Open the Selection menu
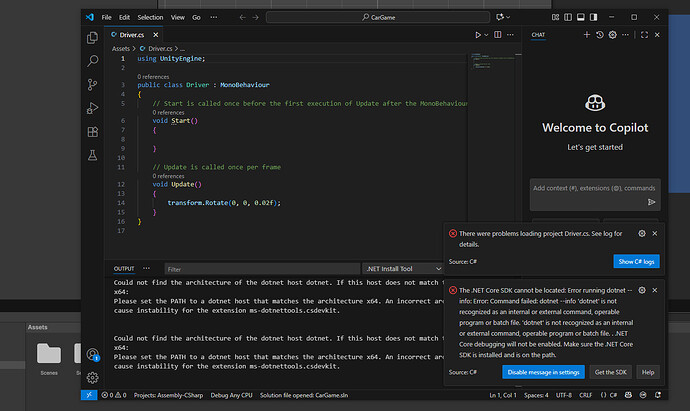The image size is (690, 411). pos(149,17)
